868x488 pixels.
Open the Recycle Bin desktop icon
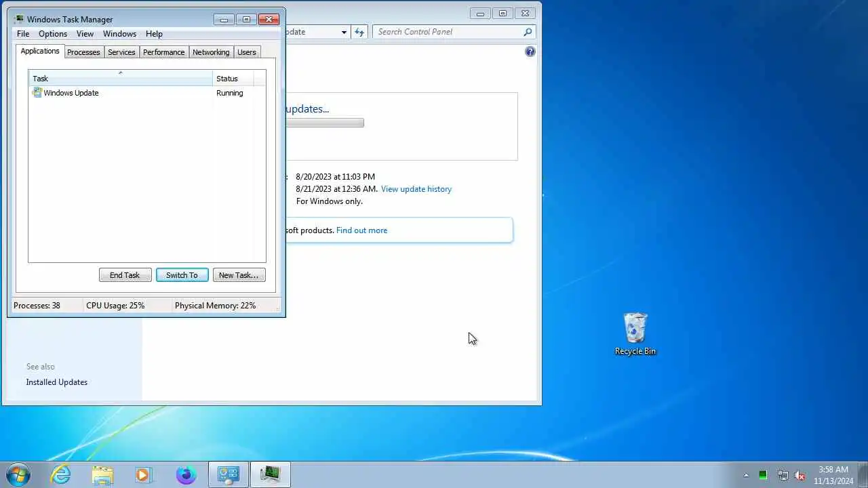(x=635, y=333)
